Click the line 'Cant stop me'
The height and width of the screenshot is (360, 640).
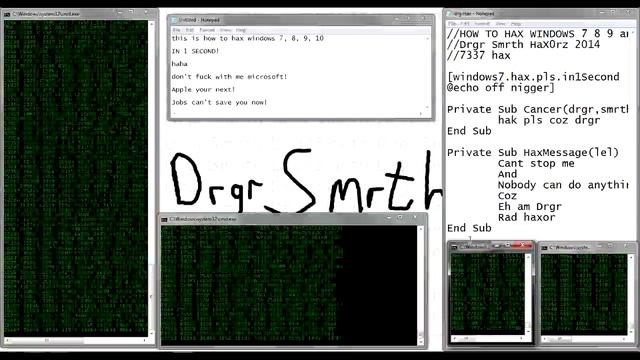[536, 164]
